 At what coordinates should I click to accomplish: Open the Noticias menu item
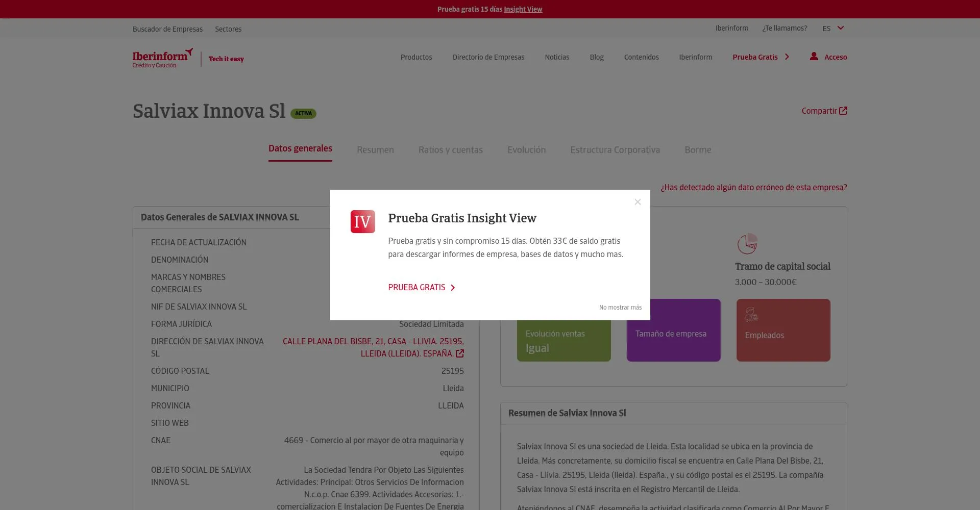pyautogui.click(x=557, y=57)
